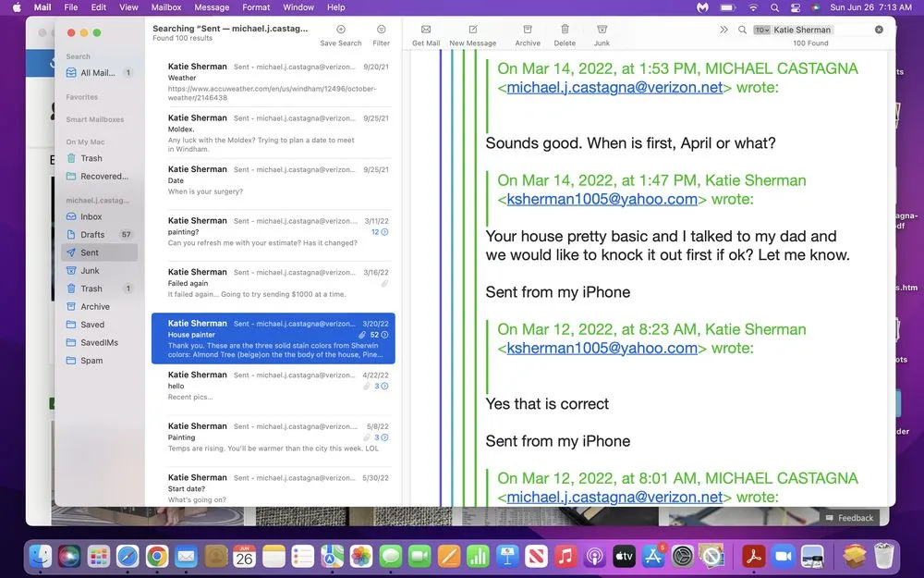
Task: Expand the 12-message painting? thread
Action: point(384,232)
